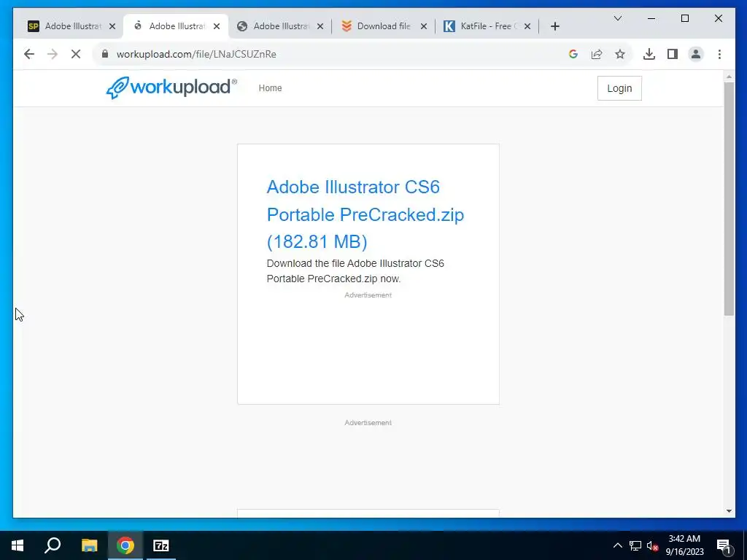The width and height of the screenshot is (747, 560).
Task: Open the Windows Start menu
Action: click(18, 545)
